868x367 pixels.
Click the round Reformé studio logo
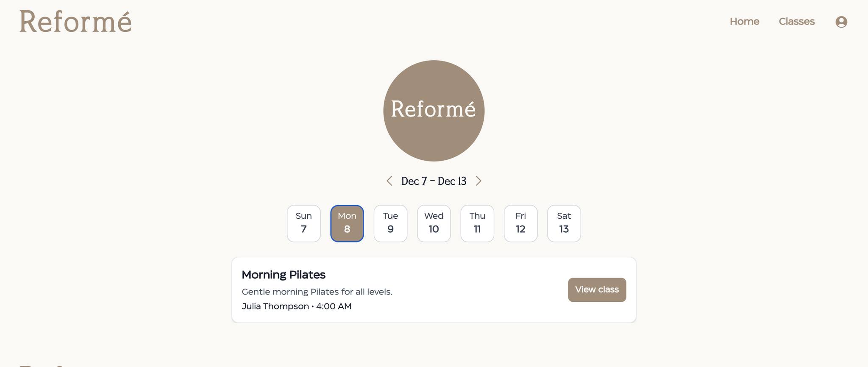[434, 111]
